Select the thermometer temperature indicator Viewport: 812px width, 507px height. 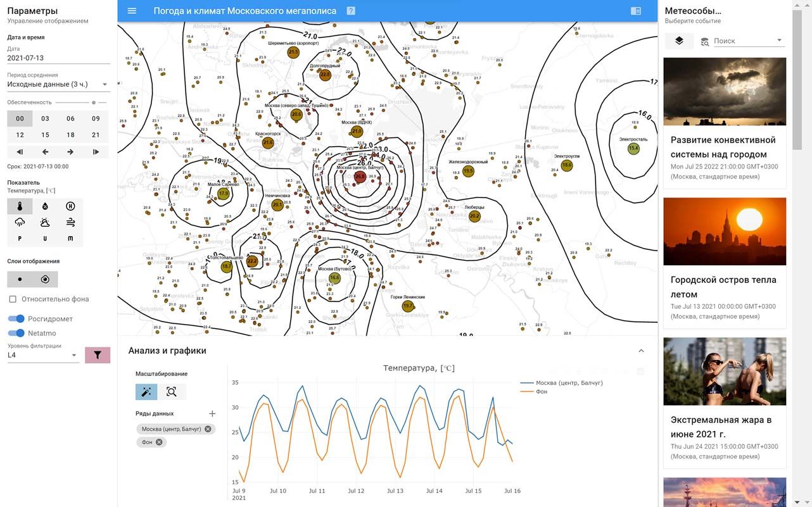pos(20,206)
